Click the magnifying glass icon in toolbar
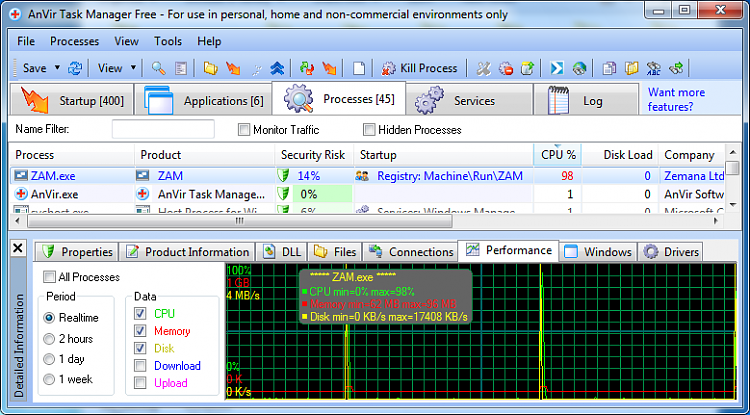Viewport: 750px width, 415px height. [x=159, y=68]
